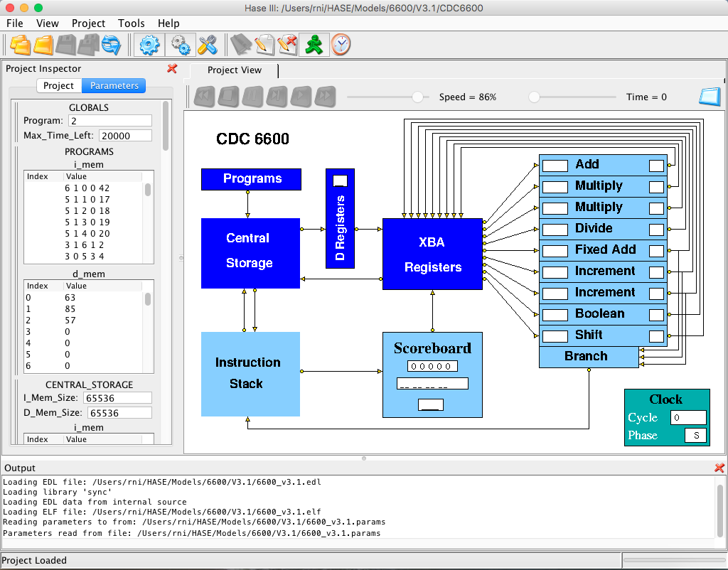Click the fast-forward playback button
Viewport: 728px width, 570px height.
point(325,97)
